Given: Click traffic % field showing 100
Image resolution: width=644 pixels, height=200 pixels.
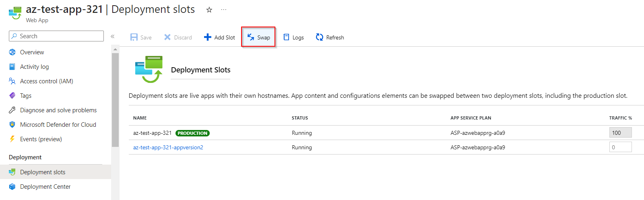Looking at the screenshot, I should (620, 133).
